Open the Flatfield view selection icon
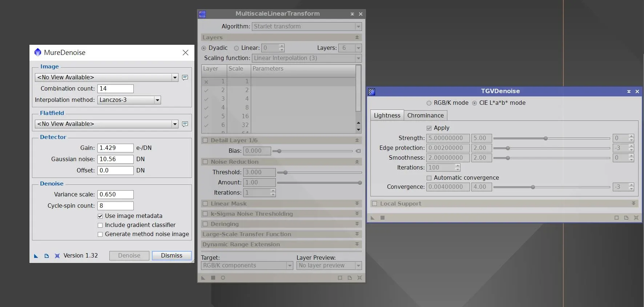This screenshot has height=307, width=644. [185, 124]
